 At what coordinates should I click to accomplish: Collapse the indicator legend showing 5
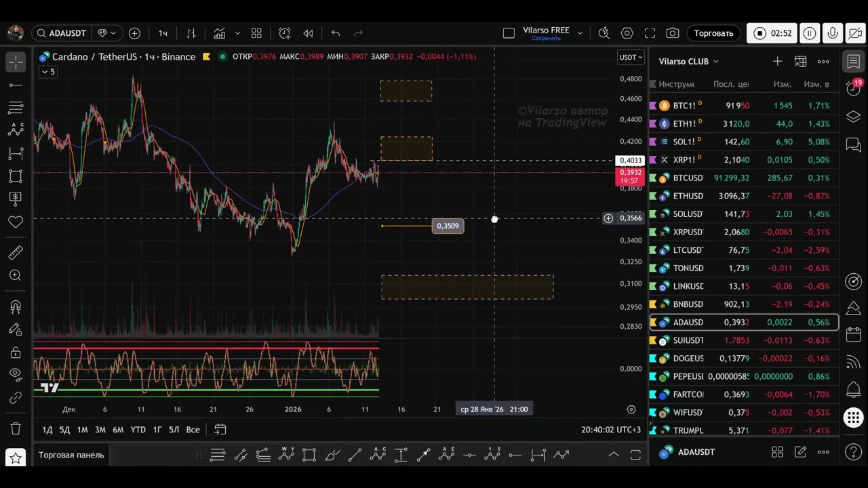pos(48,72)
